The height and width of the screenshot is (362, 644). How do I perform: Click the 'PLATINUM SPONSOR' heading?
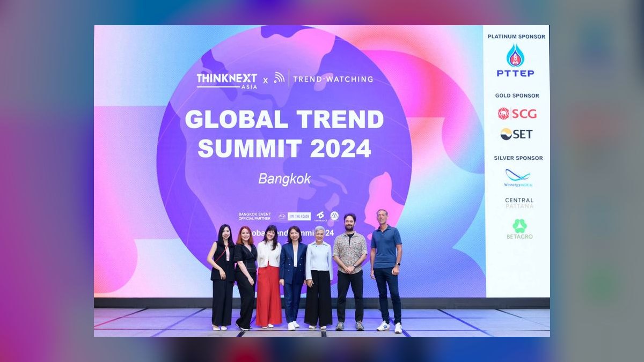516,36
